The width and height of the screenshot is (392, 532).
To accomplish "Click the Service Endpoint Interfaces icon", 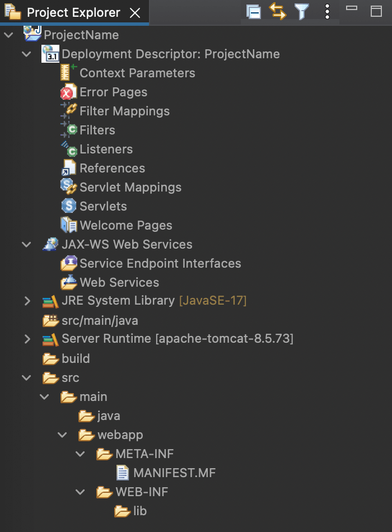I will 69,263.
